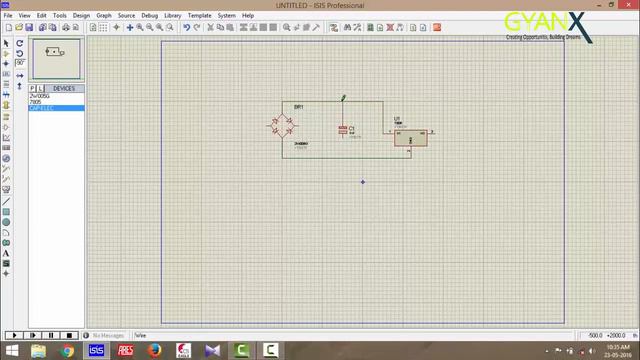Select the 2D Graphics Box tool

(x=6, y=212)
